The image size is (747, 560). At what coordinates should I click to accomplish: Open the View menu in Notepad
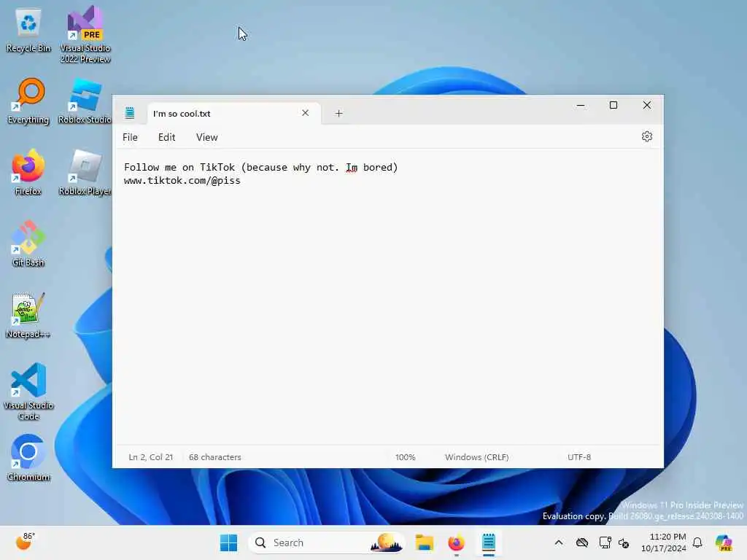click(206, 137)
